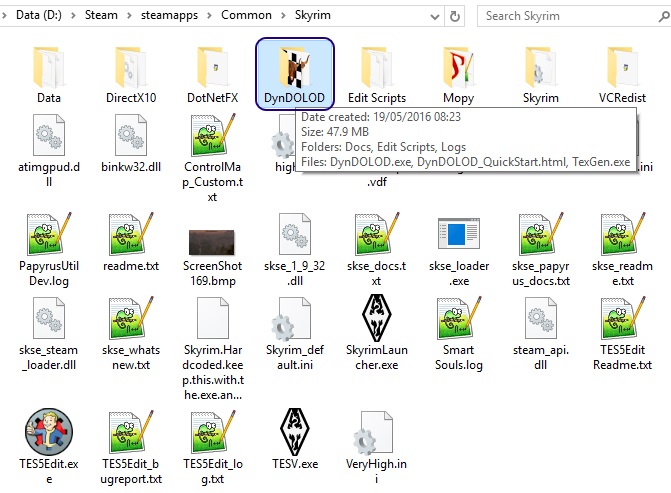Go to Steam in breadcrumb

pos(101,15)
